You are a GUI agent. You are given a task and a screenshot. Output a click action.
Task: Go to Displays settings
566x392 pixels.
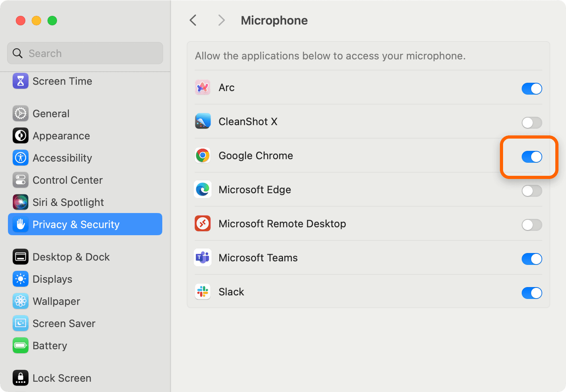coord(85,279)
